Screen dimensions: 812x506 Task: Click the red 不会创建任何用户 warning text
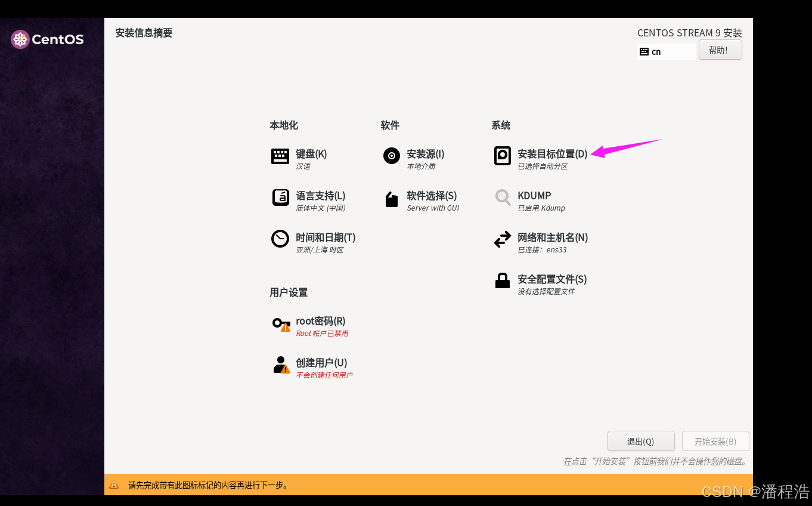pos(324,375)
